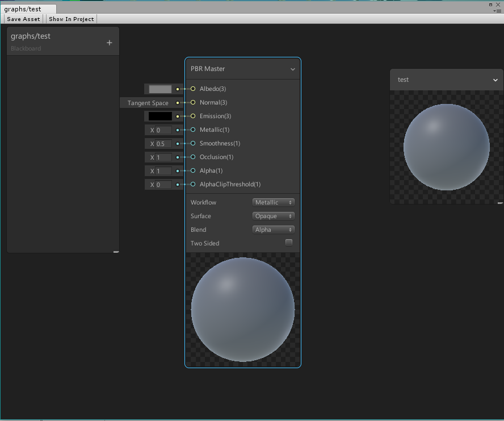Image resolution: width=504 pixels, height=421 pixels.
Task: Click the Tangent Space label on Normal
Action: 148,103
